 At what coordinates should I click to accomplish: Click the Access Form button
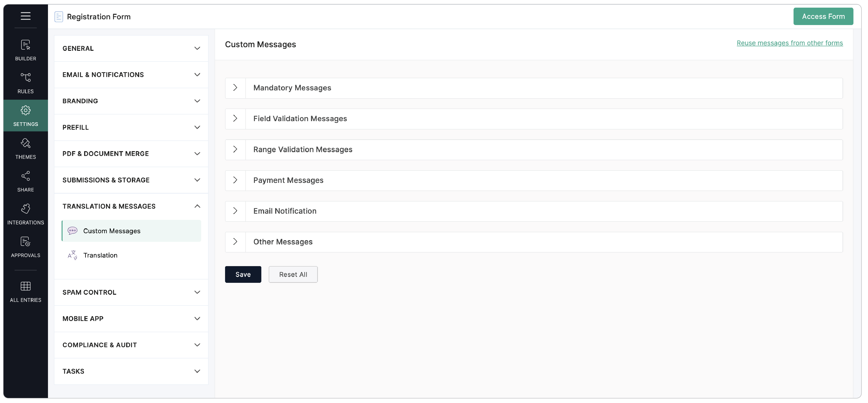pos(823,16)
